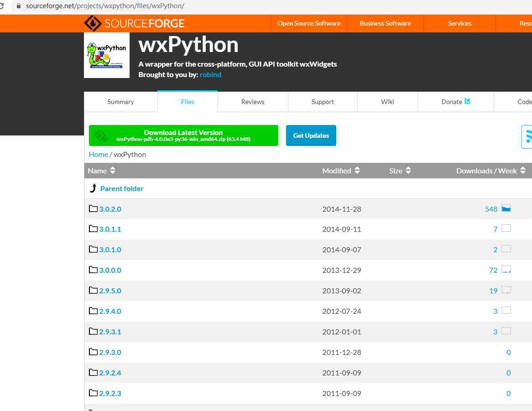
Task: Open the Business Software menu
Action: pos(385,23)
